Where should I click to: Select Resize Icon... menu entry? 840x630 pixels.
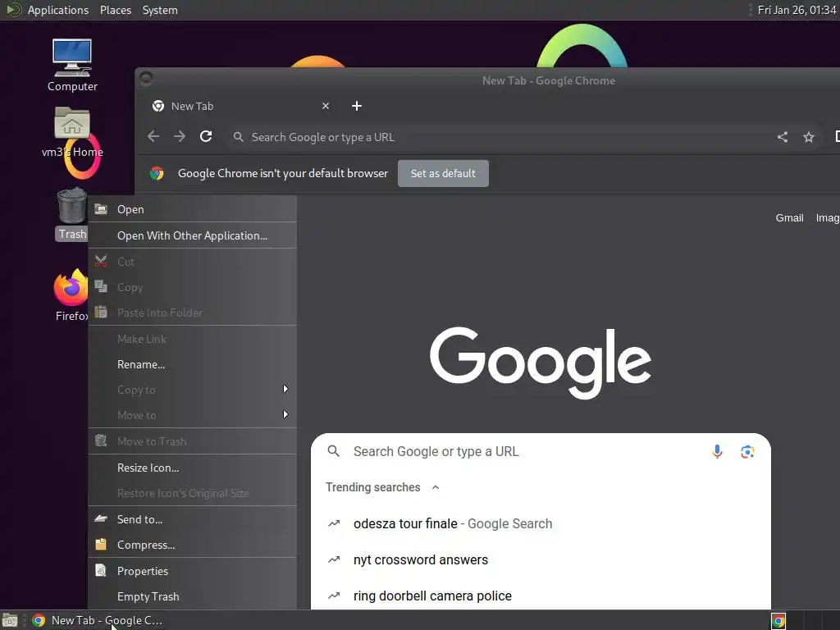point(192,468)
